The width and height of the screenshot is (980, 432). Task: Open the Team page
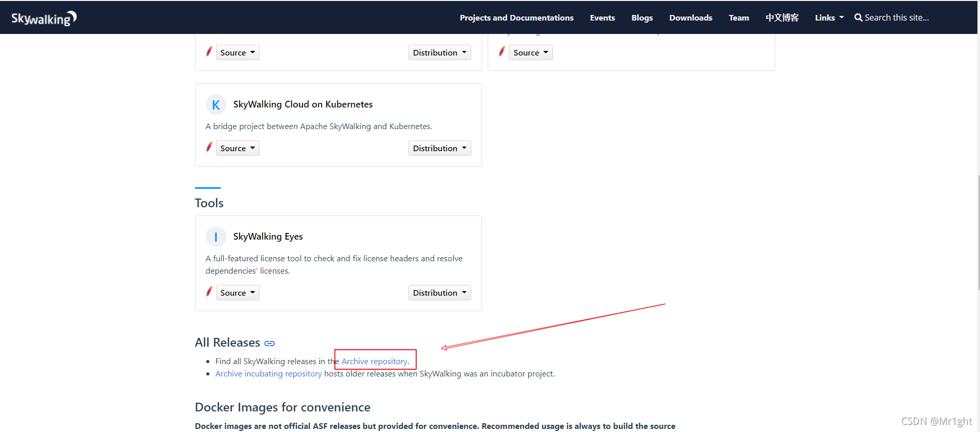tap(739, 17)
